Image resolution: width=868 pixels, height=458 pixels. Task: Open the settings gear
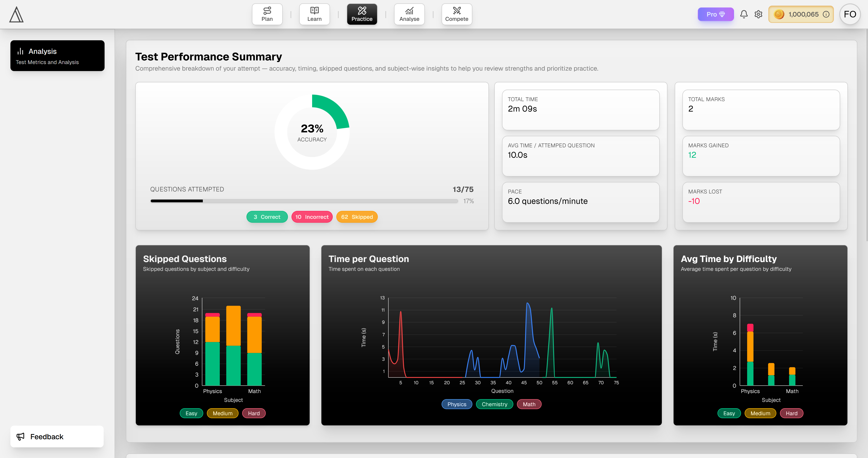tap(758, 14)
